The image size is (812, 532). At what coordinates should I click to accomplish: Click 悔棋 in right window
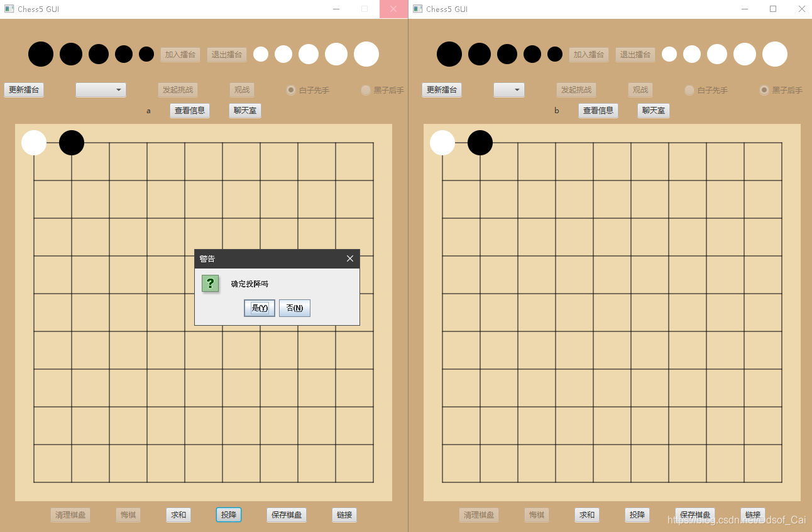click(x=537, y=515)
